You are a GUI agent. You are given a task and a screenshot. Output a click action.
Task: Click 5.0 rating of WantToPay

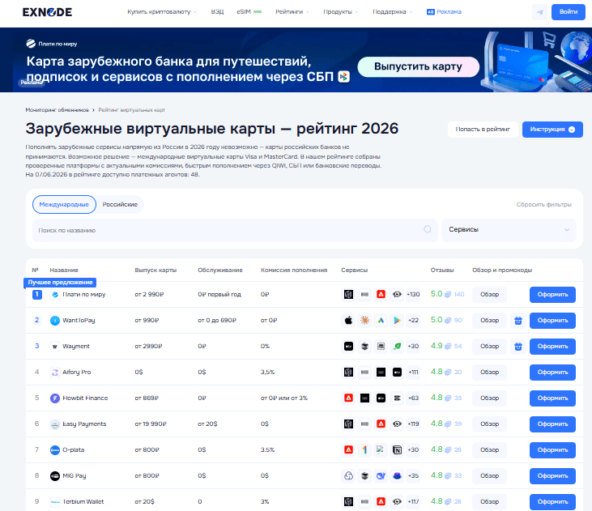[x=436, y=320]
